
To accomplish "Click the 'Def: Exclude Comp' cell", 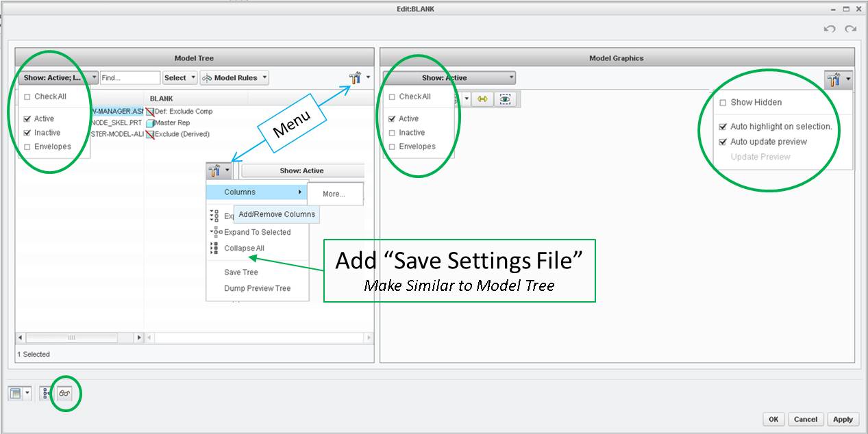I will (184, 111).
